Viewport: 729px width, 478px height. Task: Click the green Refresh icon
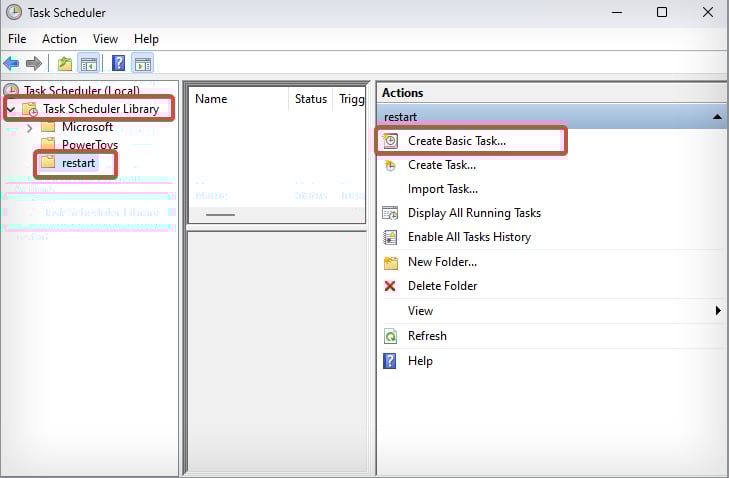390,336
